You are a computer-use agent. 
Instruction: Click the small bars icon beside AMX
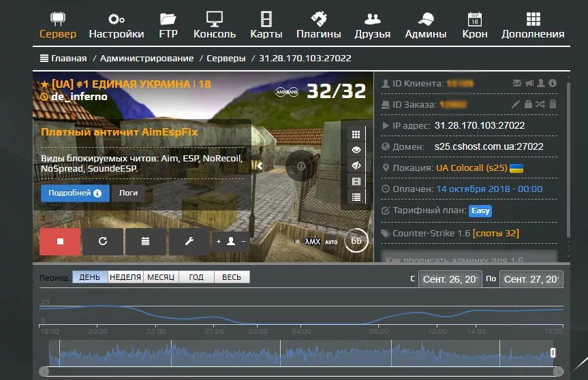[x=297, y=242]
